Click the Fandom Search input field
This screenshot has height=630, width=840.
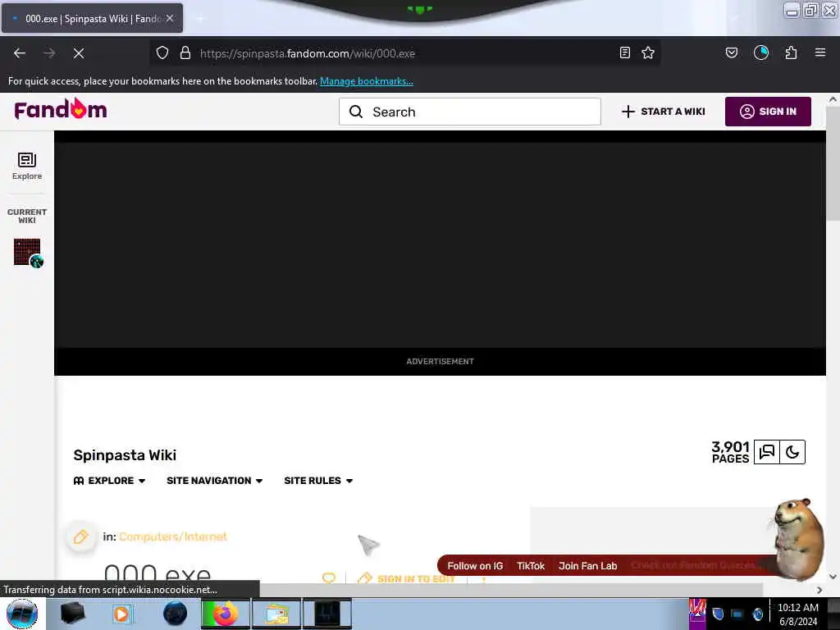click(469, 112)
